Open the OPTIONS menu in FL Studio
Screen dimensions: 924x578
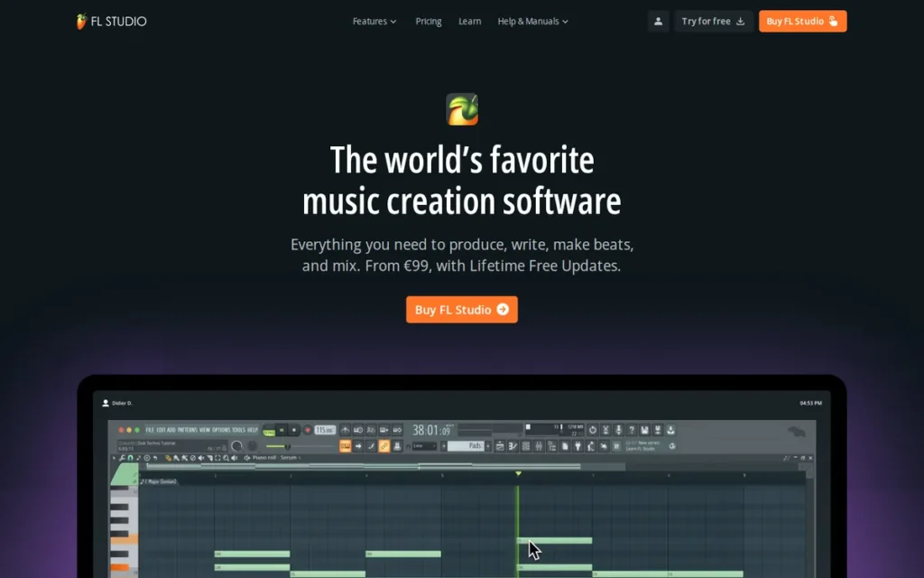click(x=221, y=429)
